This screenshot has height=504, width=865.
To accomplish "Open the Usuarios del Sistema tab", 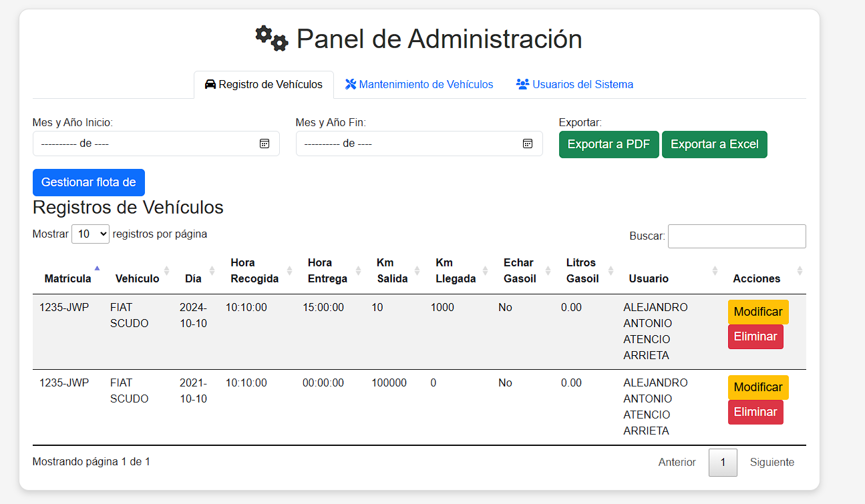I will tap(574, 85).
